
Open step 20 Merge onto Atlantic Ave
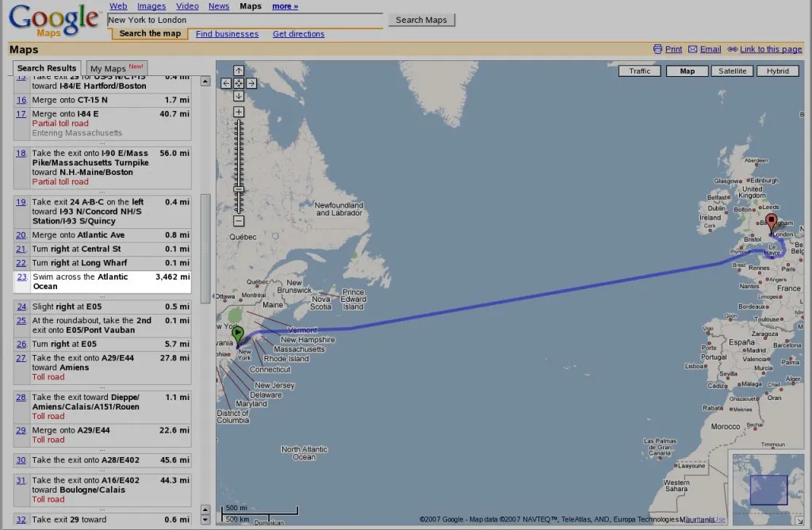click(x=102, y=235)
